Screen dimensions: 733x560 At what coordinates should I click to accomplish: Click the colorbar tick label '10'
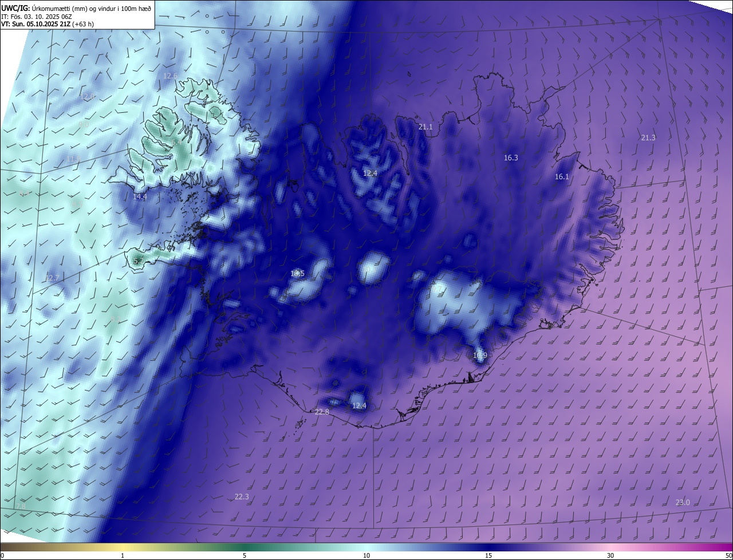[x=366, y=555]
